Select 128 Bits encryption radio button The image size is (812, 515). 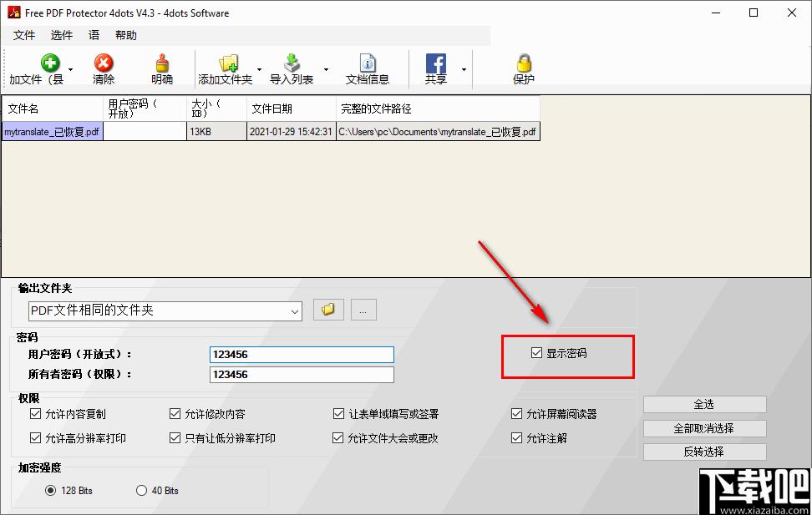click(50, 490)
